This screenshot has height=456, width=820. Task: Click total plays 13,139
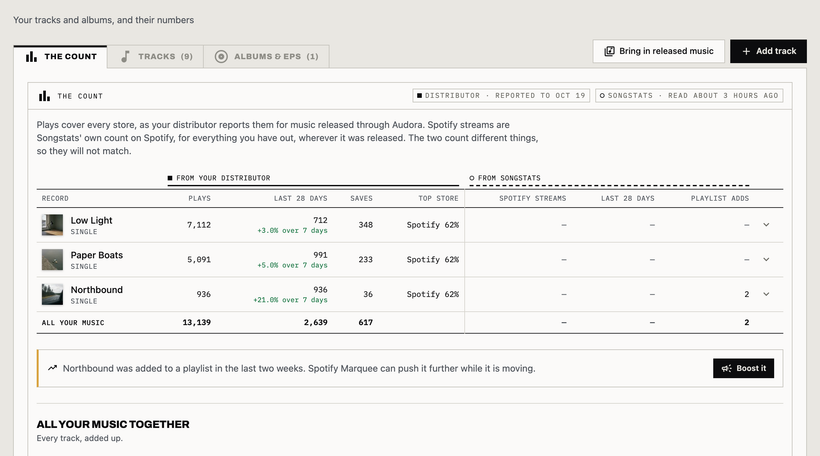pyautogui.click(x=197, y=323)
